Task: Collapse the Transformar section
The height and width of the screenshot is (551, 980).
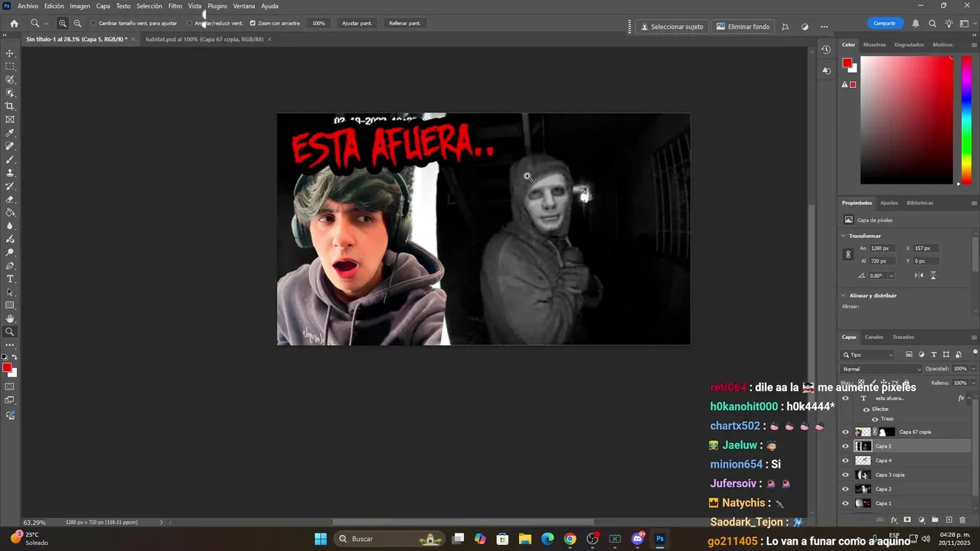Action: pyautogui.click(x=844, y=236)
